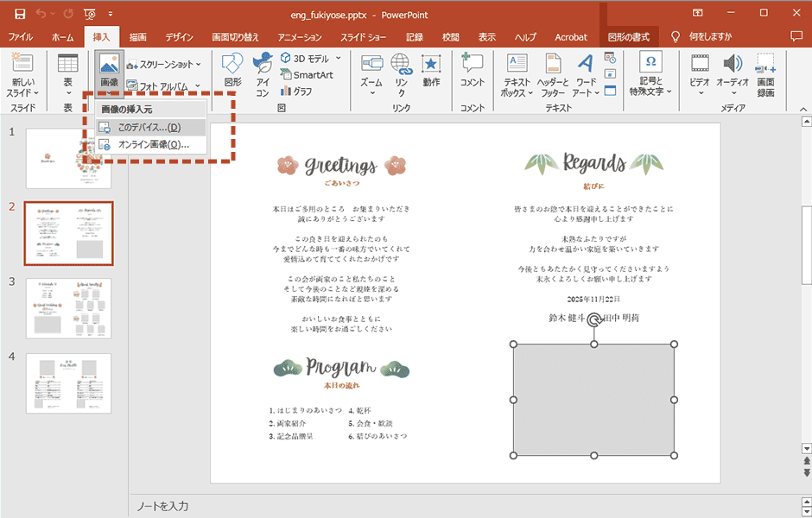Screen dimensions: 812x518
Task: Open the 3D モデル dropdown arrow
Action: click(338, 58)
